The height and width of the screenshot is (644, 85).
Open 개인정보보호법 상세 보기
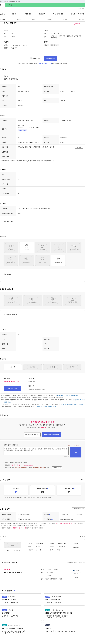pos(32,435)
